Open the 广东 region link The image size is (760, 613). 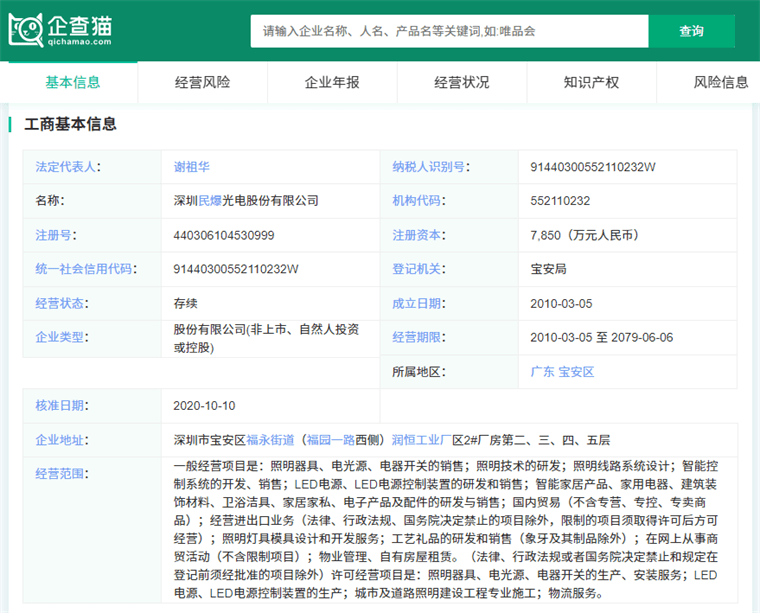pos(542,371)
